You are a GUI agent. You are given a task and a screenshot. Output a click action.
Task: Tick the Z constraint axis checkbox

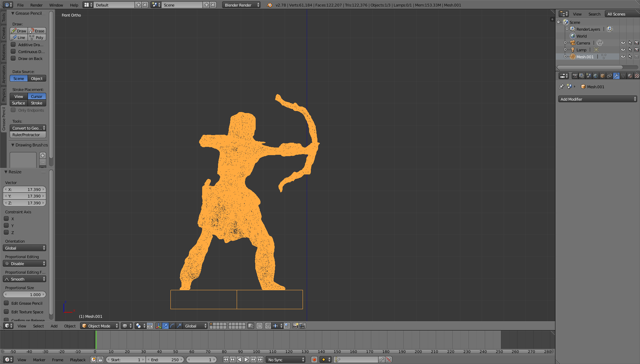6,232
